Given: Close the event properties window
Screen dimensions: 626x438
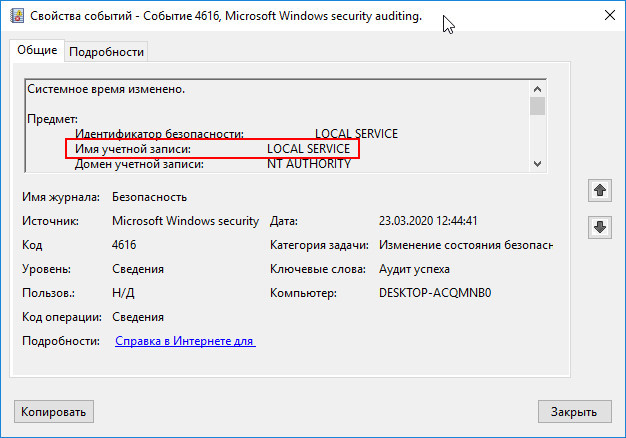Looking at the screenshot, I should click(x=610, y=16).
